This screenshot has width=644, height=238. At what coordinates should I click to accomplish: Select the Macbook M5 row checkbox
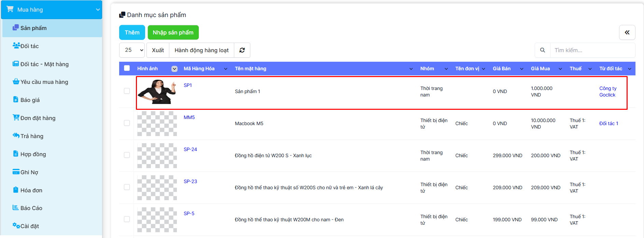127,123
